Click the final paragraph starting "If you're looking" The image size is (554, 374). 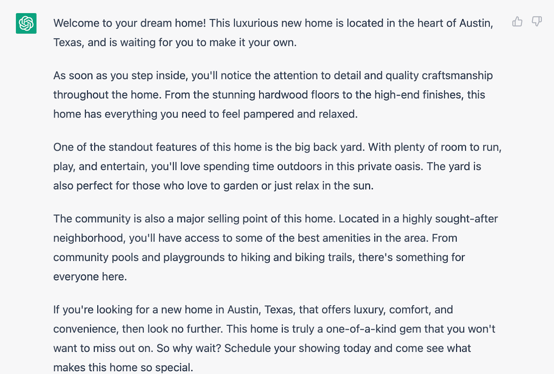click(x=274, y=338)
